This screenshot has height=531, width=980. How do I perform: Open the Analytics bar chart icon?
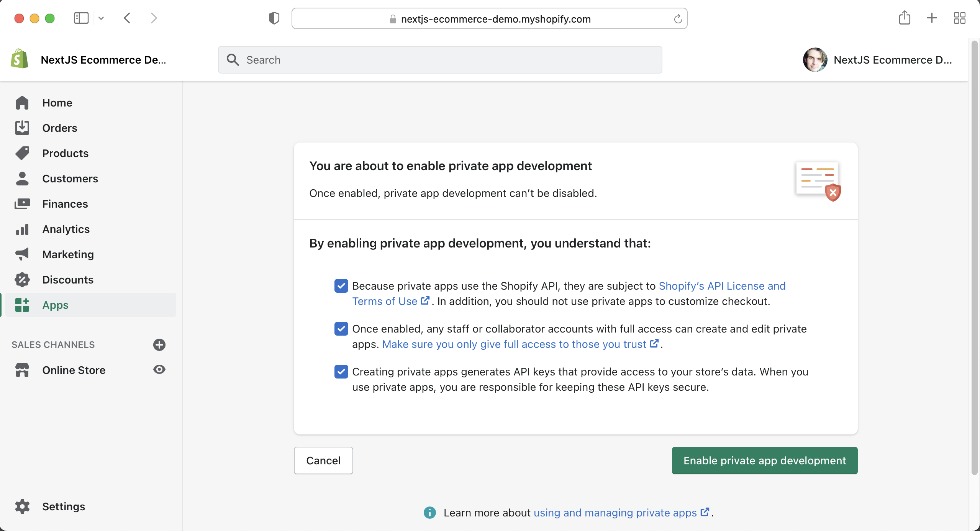[22, 229]
